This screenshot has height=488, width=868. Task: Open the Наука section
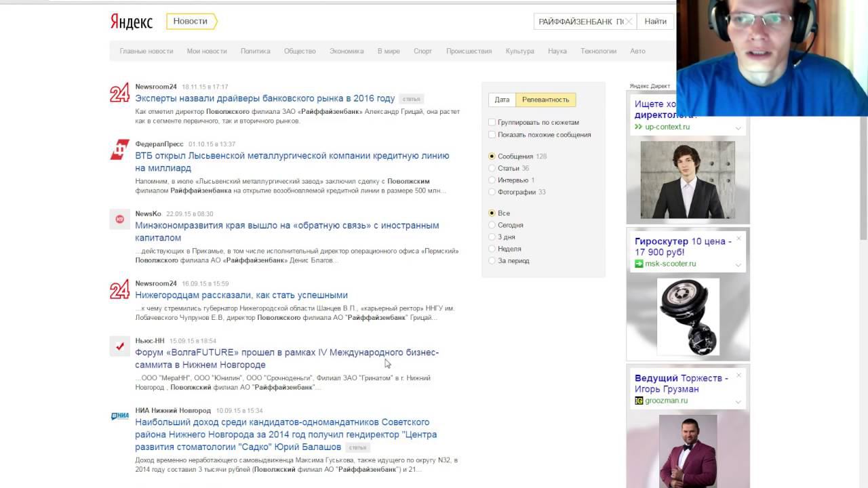[x=557, y=51]
